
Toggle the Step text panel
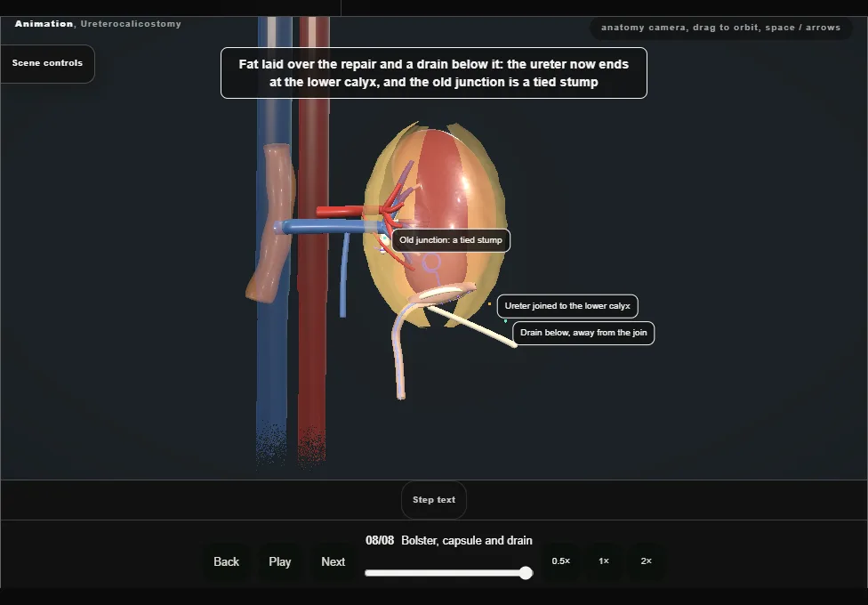click(434, 500)
